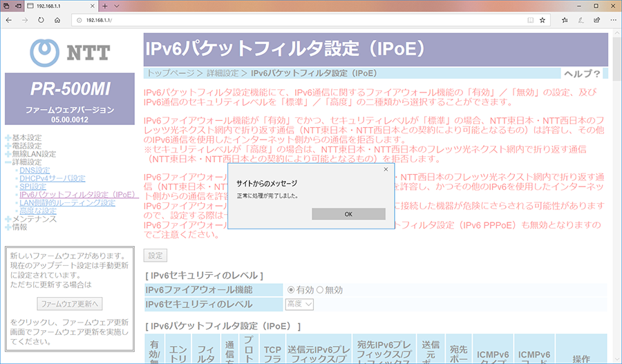
Task: Click the browser Forward arrow
Action: tap(25, 20)
